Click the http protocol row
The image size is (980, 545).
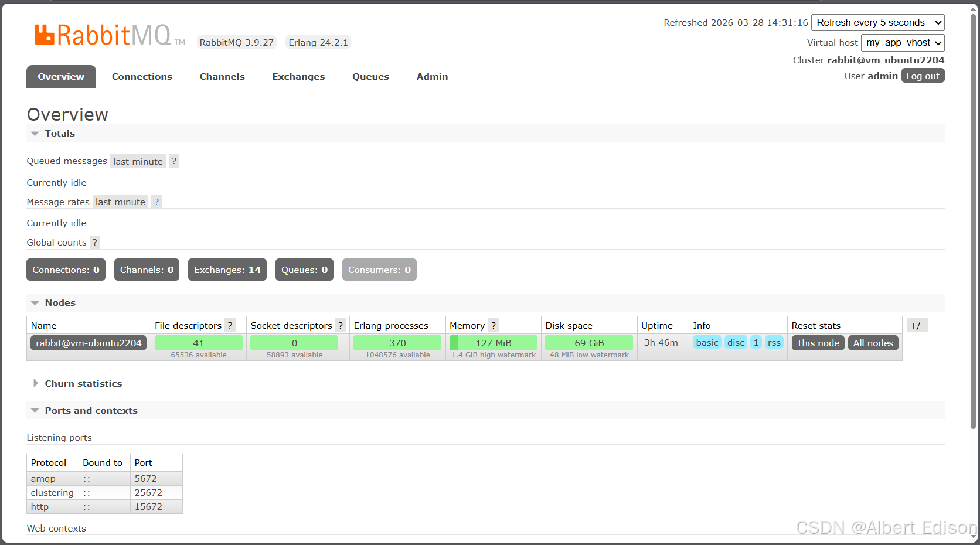(104, 507)
